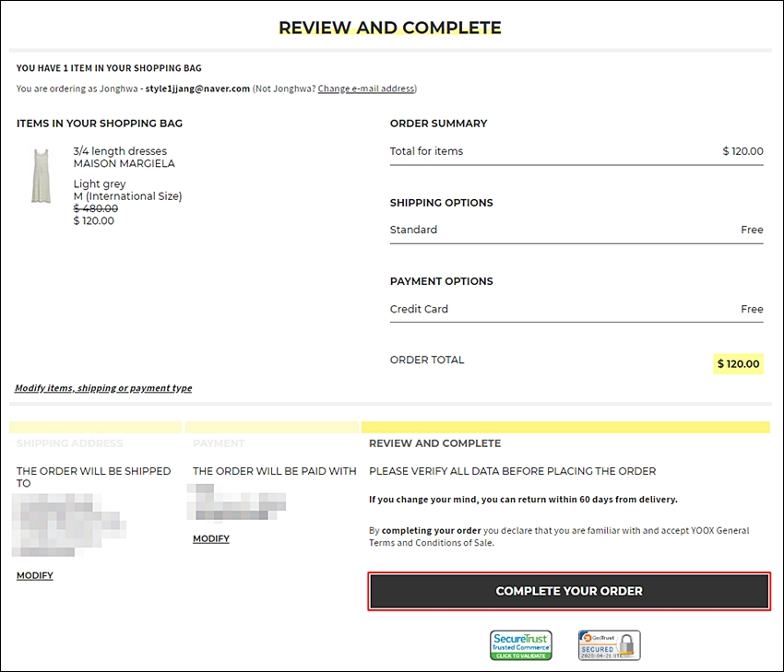This screenshot has width=784, height=672.
Task: Click the grey dress product thumbnail
Action: coord(41,176)
